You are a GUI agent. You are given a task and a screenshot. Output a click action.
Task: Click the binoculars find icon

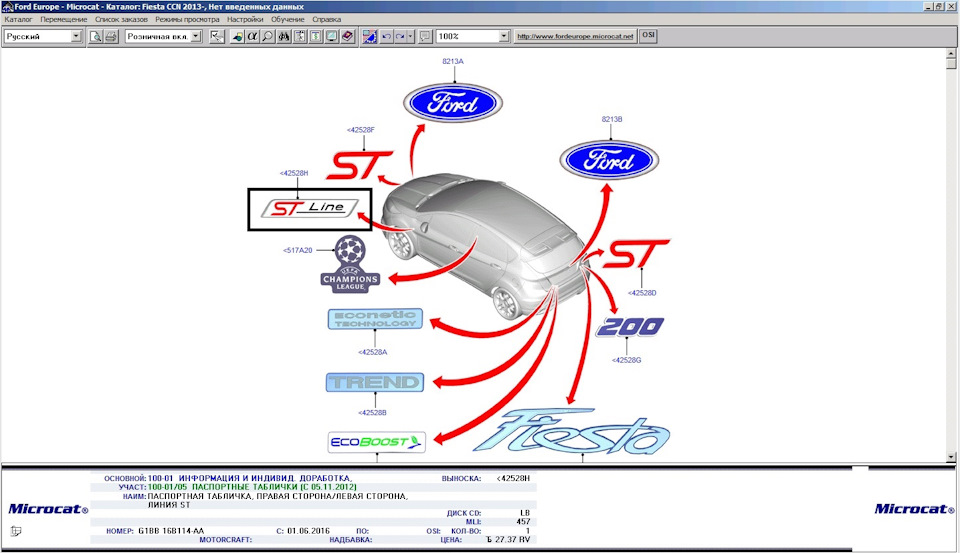pyautogui.click(x=283, y=36)
